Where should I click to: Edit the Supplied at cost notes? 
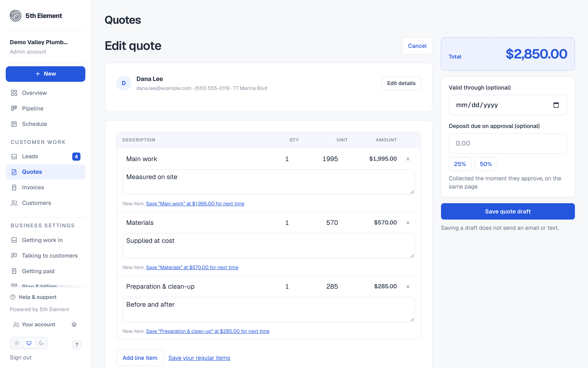click(x=268, y=246)
